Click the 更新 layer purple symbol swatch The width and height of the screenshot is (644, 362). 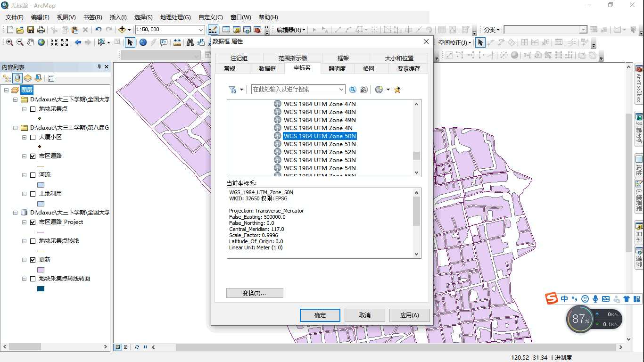(x=41, y=270)
